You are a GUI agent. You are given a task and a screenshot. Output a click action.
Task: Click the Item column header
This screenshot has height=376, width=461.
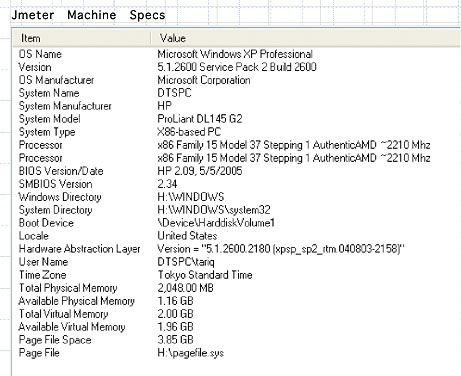click(x=82, y=38)
